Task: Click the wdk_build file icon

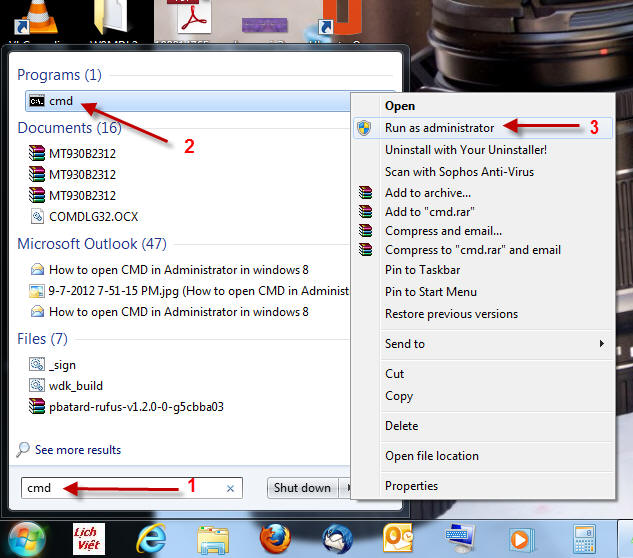Action: tap(37, 385)
